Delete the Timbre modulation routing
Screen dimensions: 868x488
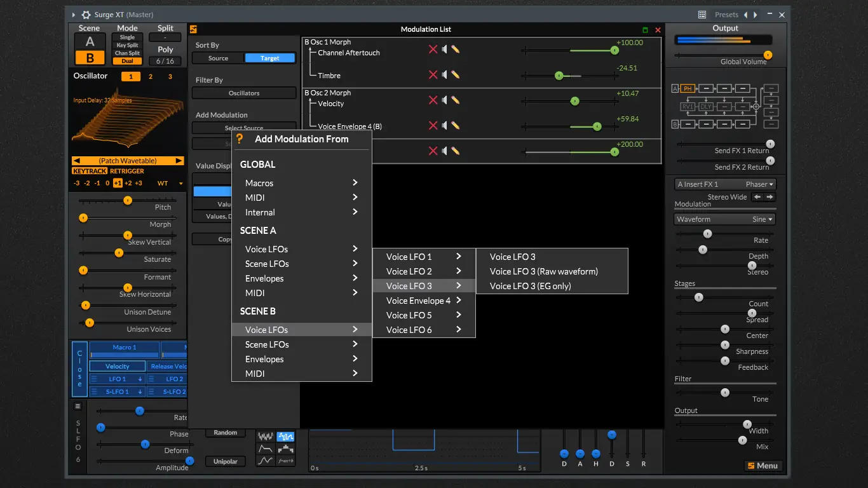point(433,75)
